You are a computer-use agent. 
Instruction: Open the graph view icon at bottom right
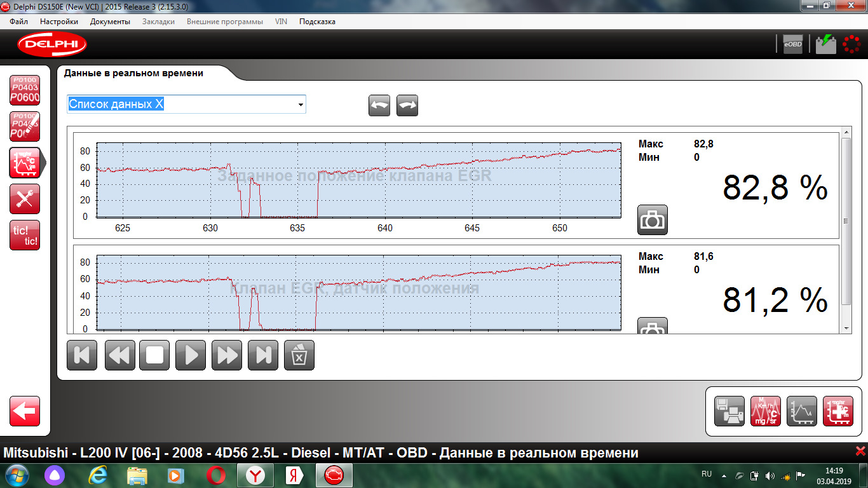click(x=802, y=410)
